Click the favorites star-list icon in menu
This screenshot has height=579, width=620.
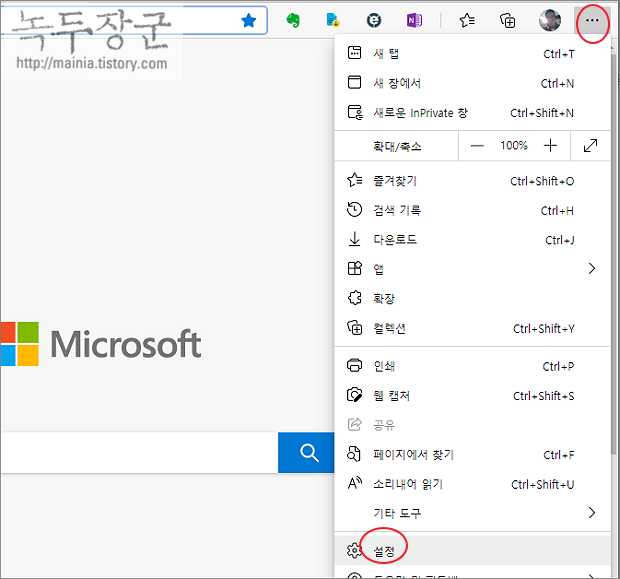coord(355,180)
